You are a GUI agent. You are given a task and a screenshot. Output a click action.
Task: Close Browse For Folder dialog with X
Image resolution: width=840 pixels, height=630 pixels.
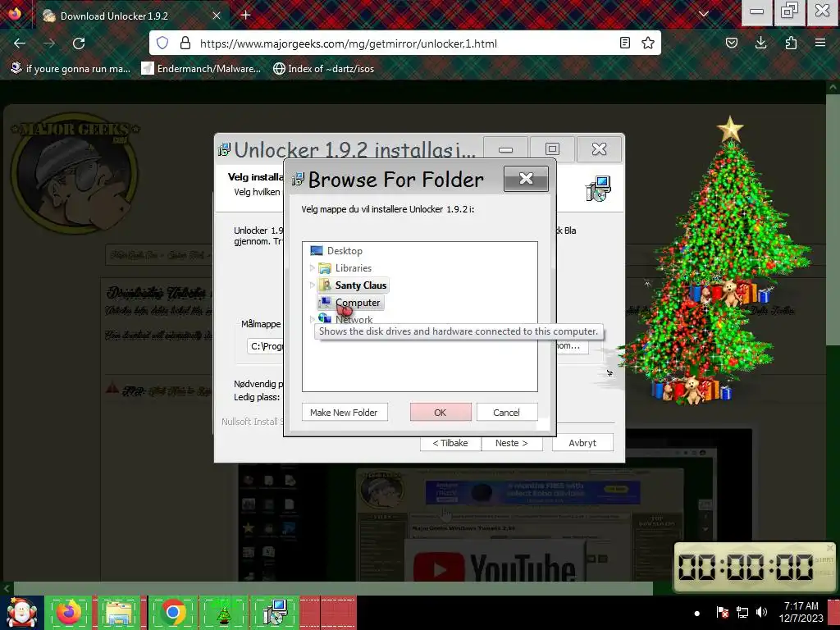coord(526,178)
